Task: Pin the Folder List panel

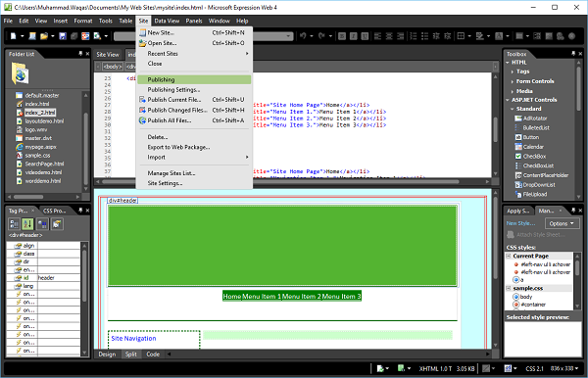Action: tap(80, 54)
